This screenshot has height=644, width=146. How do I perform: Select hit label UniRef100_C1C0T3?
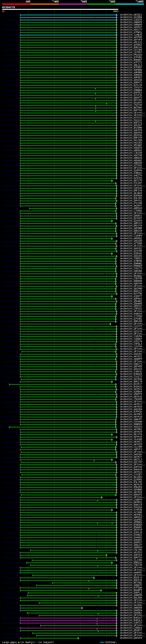coord(131,326)
